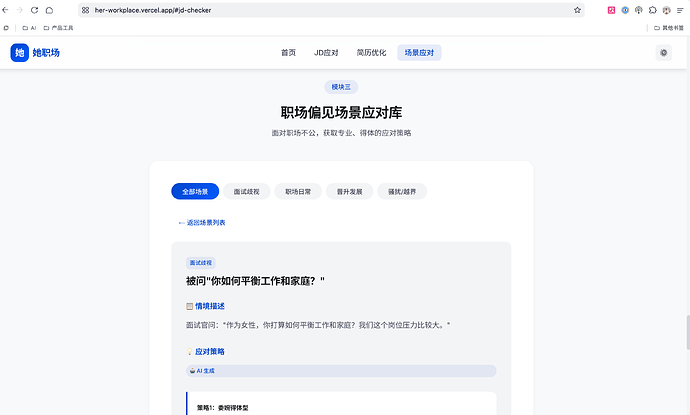This screenshot has width=690, height=415.
Task: Reload the current page
Action: click(34, 10)
